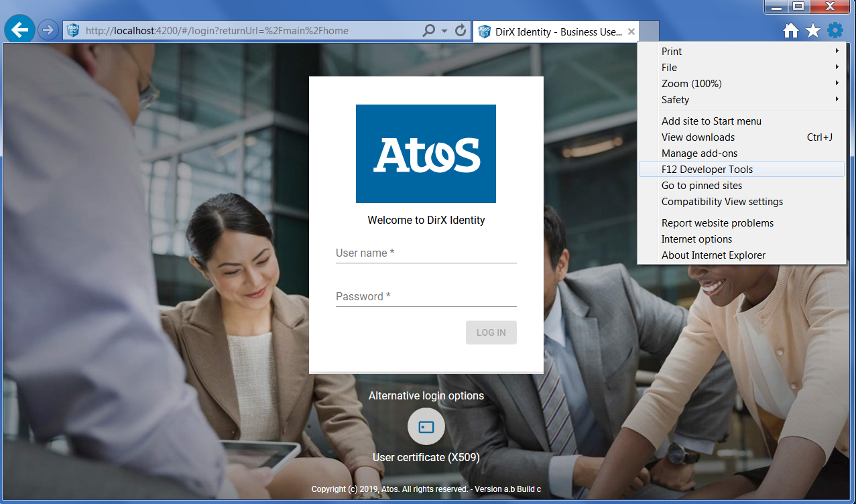Navigate back using the back arrow
The width and height of the screenshot is (856, 504).
pos(19,29)
